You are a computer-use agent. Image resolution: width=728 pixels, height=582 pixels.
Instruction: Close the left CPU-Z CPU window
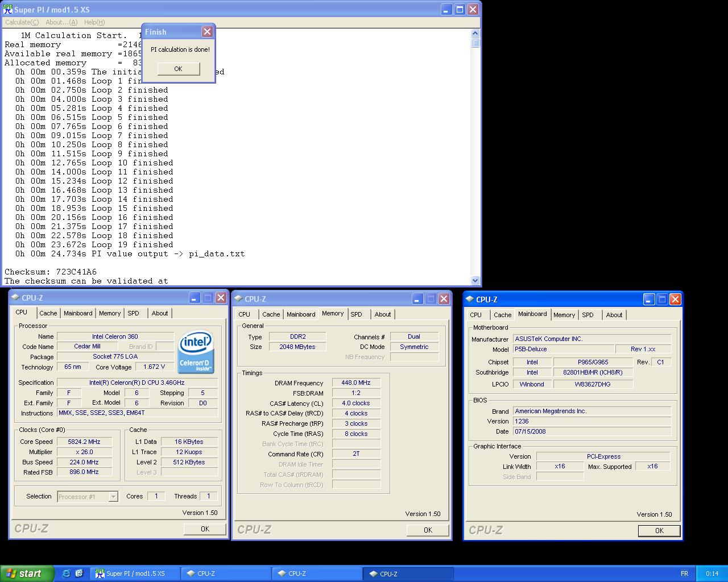(x=221, y=298)
